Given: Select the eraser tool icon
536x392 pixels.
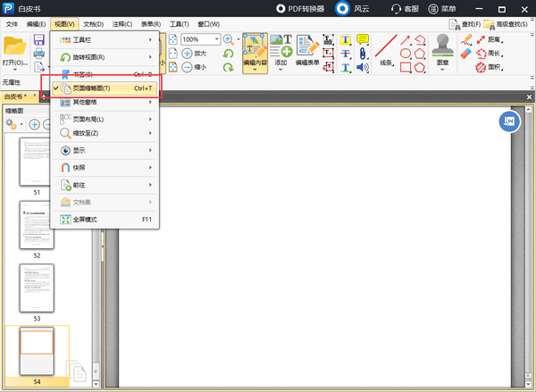Looking at the screenshot, I should click(x=466, y=54).
